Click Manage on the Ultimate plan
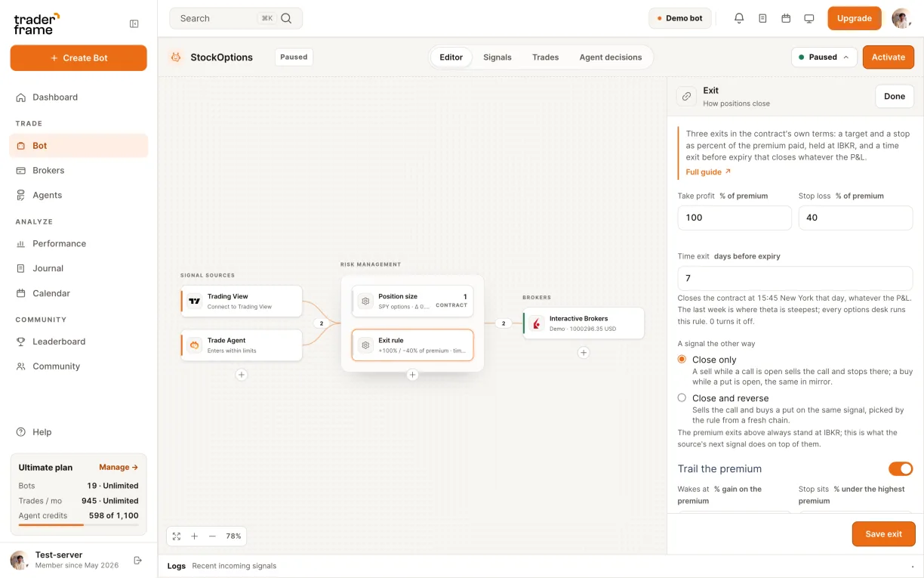 pos(119,468)
